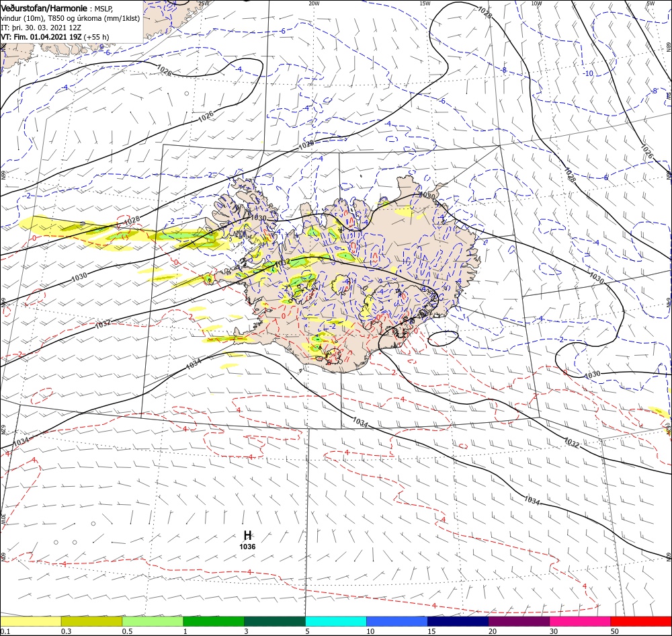Select the dark green 3 mm legend swatch
672x636 pixels.
(275, 621)
